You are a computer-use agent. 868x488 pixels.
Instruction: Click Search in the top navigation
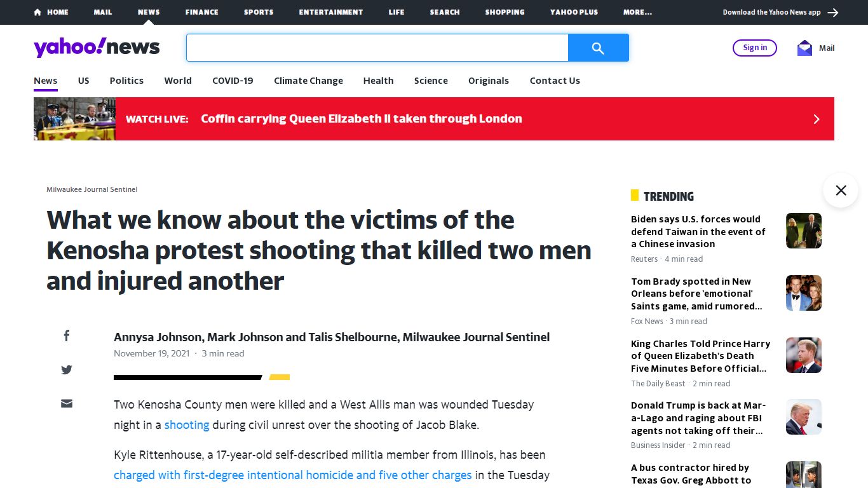[x=445, y=12]
